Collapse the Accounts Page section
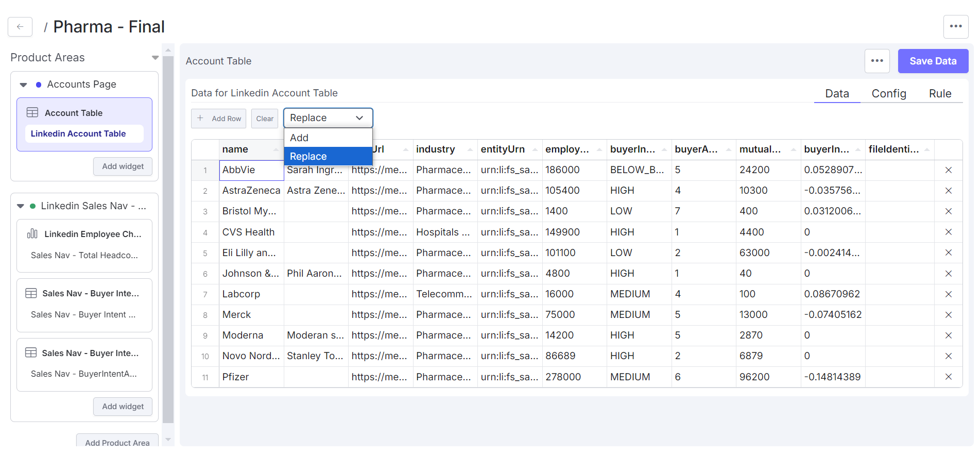Screen dimensions: 980x455 coord(23,85)
